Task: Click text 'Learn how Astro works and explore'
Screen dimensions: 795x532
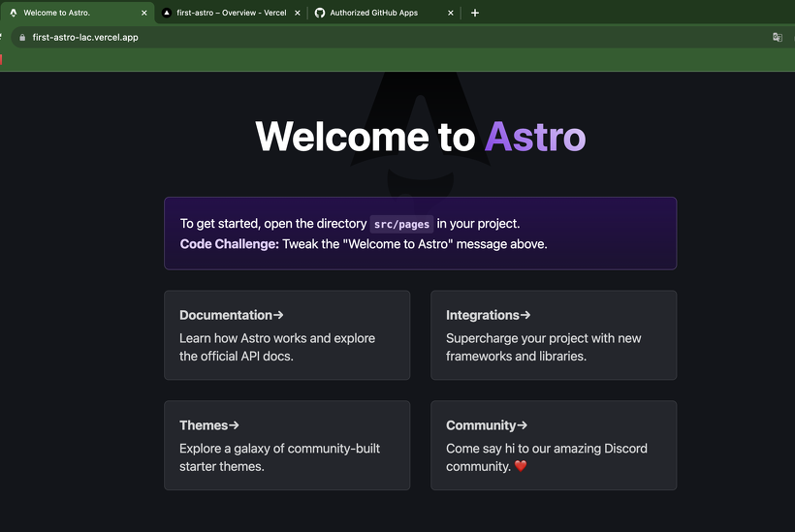Action: click(277, 338)
